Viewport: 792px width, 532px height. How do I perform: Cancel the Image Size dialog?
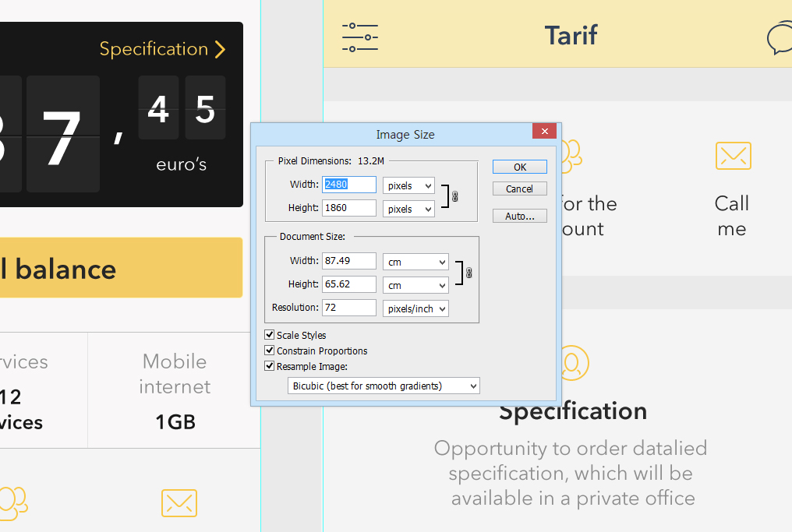click(519, 188)
